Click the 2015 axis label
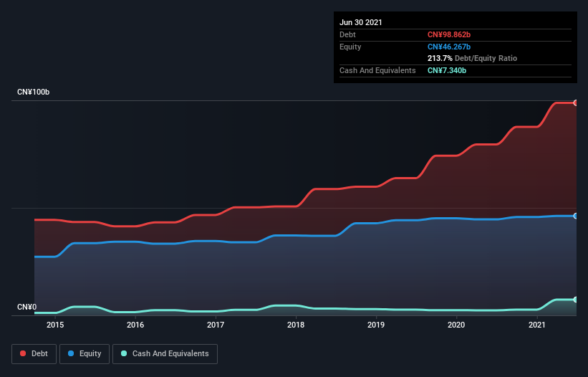 click(x=55, y=325)
